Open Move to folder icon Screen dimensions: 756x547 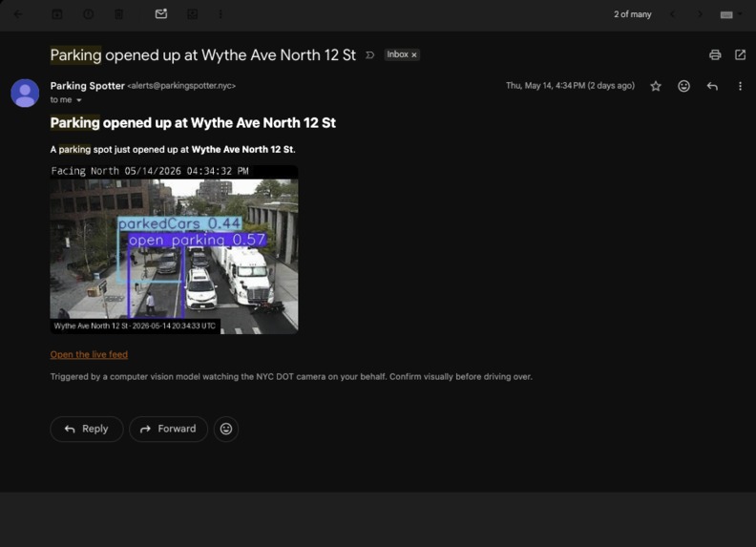point(193,14)
